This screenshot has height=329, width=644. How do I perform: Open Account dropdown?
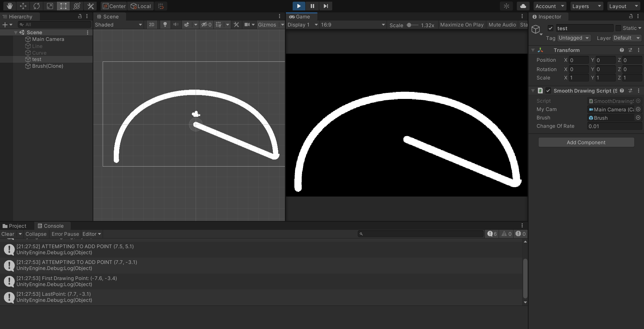(x=550, y=6)
